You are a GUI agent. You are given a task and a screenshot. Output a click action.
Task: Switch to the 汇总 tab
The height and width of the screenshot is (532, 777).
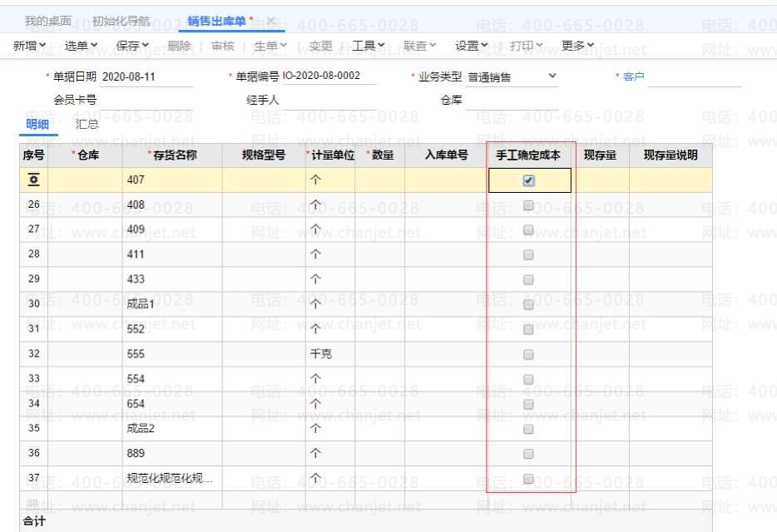pos(87,124)
